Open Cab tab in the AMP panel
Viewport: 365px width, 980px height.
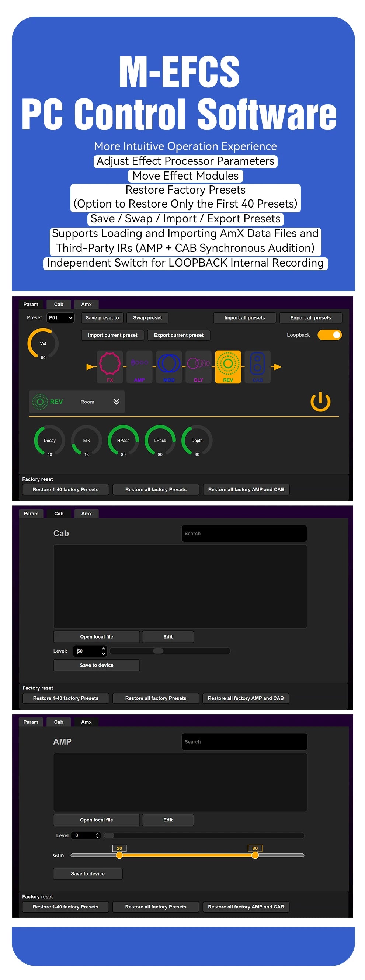(x=59, y=722)
